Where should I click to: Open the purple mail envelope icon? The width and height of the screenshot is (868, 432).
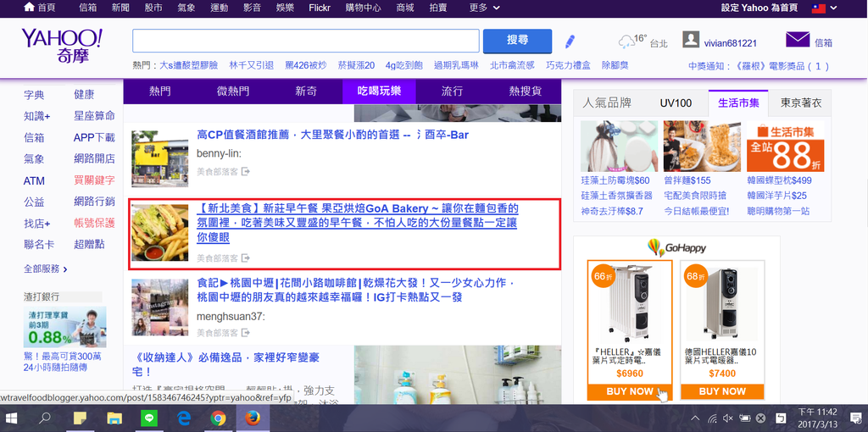[x=797, y=40]
